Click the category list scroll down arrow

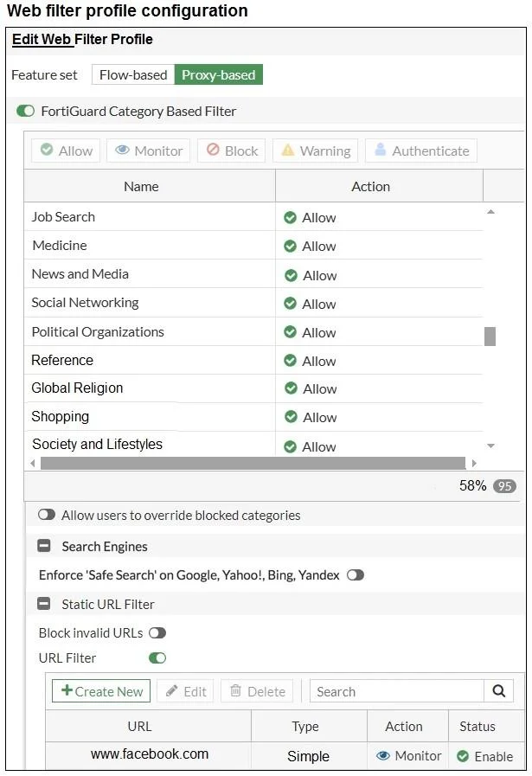(x=490, y=446)
